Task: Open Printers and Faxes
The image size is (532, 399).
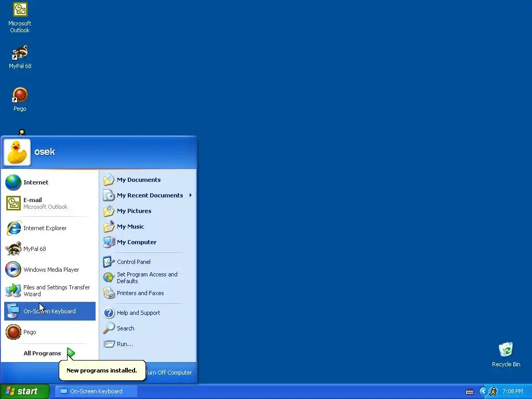Action: (148, 293)
